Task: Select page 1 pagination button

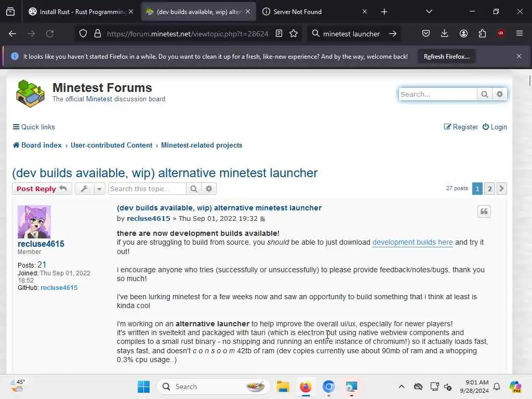Action: point(477,189)
